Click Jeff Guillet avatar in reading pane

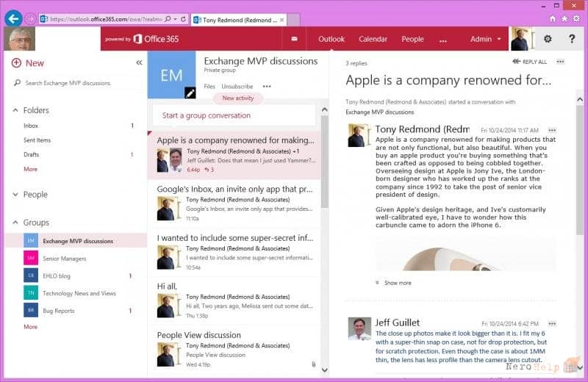359,329
